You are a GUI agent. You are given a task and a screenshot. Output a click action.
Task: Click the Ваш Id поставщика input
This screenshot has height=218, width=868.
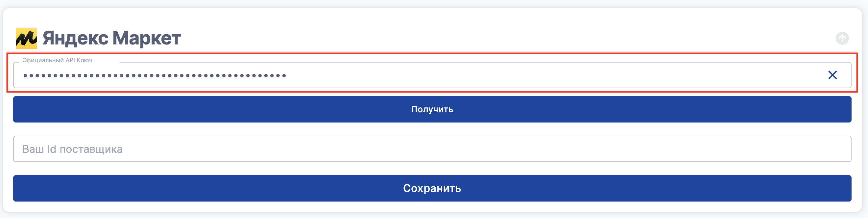[432, 149]
